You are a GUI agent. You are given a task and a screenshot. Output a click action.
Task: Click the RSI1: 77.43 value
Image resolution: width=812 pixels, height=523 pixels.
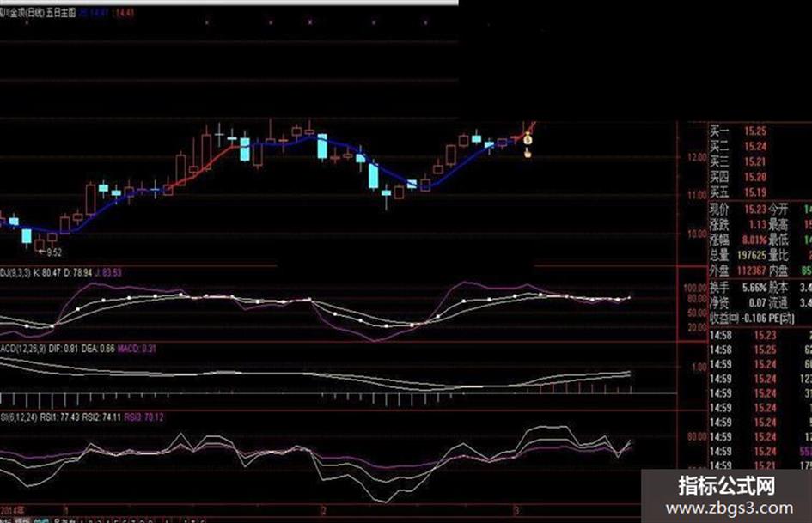coord(60,417)
